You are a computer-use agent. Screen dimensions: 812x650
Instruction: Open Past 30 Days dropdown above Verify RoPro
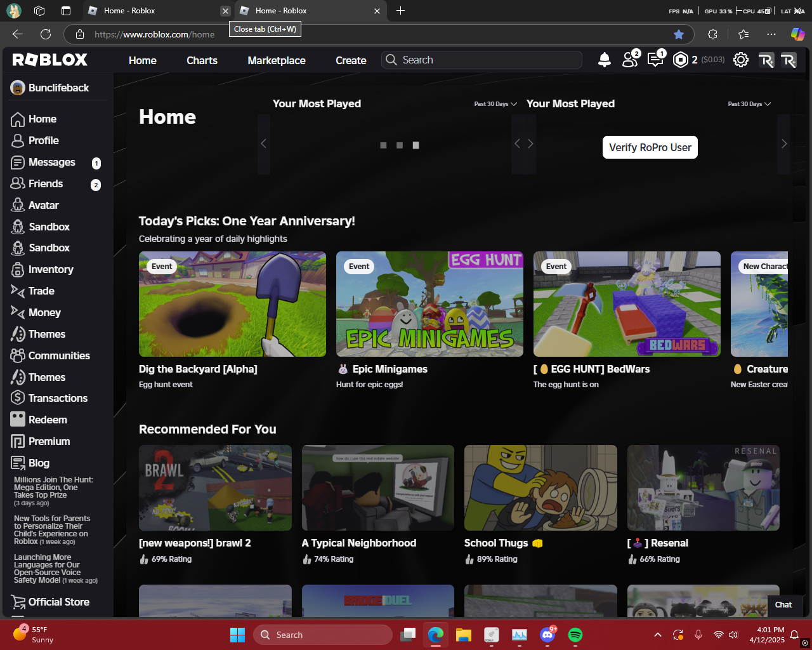[749, 104]
